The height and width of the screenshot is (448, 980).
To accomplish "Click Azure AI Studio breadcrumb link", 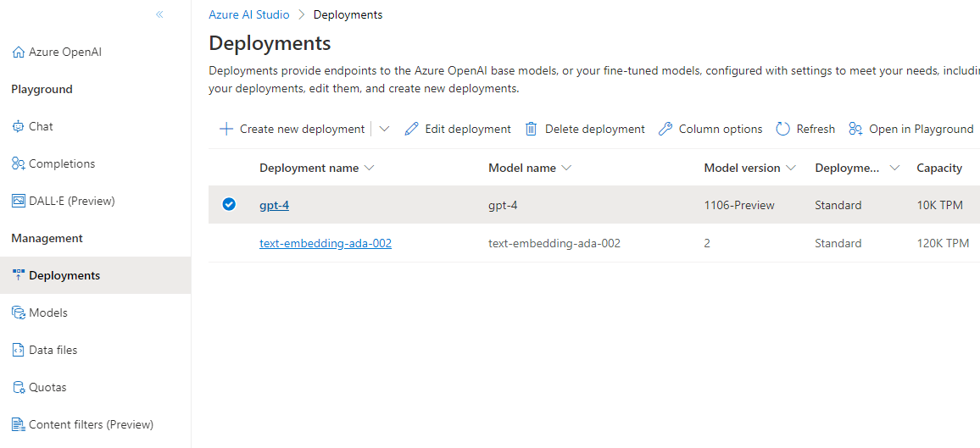I will click(249, 14).
